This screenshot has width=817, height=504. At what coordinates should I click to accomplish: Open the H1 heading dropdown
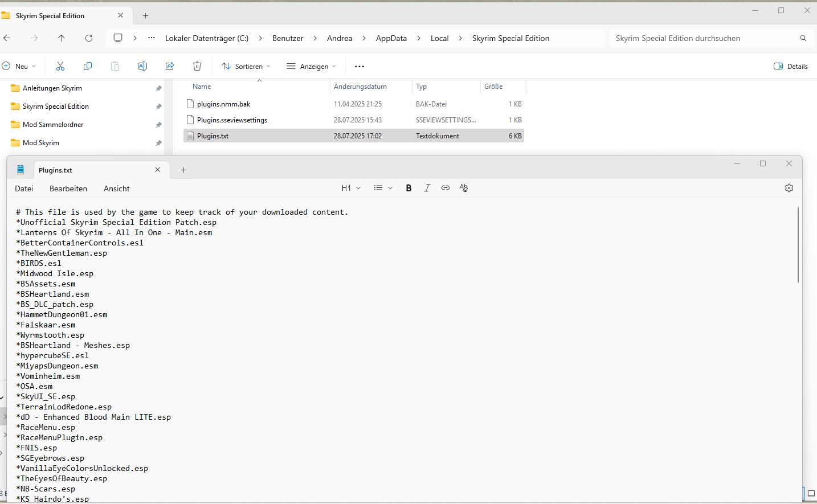coord(351,188)
